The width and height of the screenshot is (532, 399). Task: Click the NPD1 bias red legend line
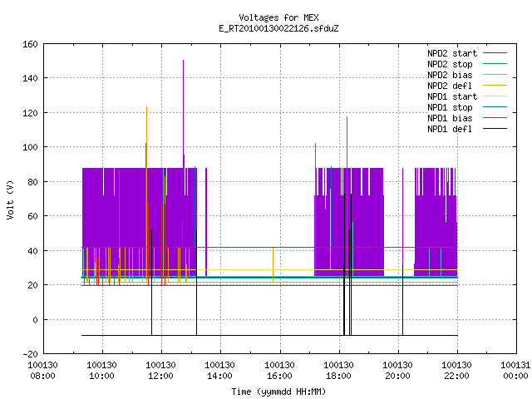pos(495,118)
